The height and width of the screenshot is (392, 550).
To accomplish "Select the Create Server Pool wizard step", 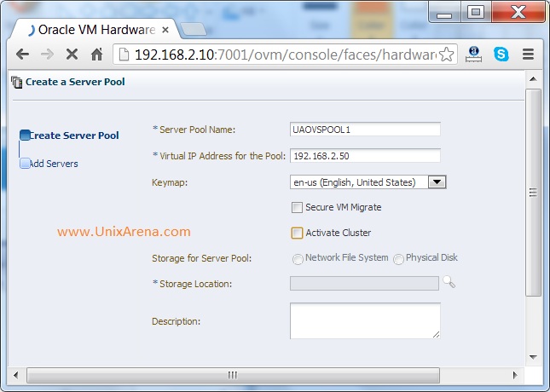I will pos(69,135).
